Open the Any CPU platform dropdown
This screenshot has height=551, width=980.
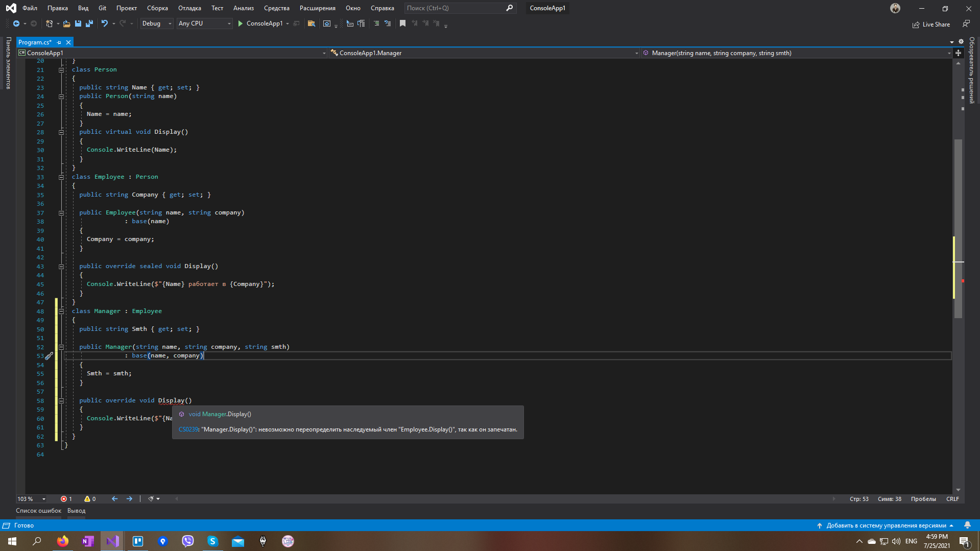(x=205, y=23)
